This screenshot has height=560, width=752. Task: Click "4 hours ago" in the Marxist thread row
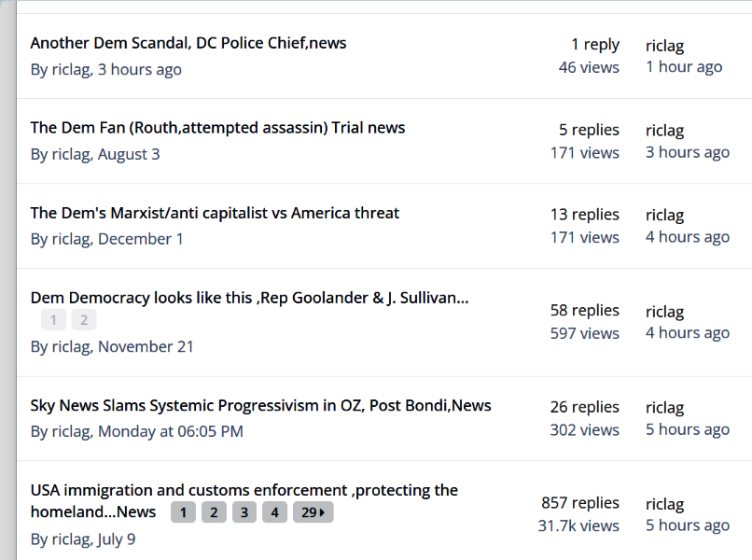688,237
